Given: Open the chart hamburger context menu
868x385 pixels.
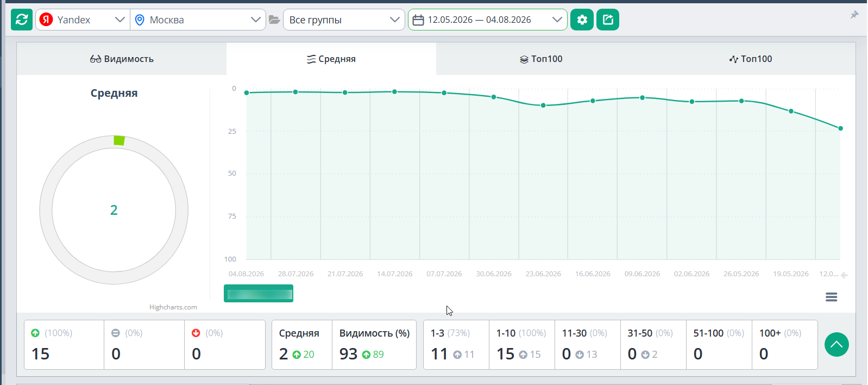Looking at the screenshot, I should (x=831, y=297).
